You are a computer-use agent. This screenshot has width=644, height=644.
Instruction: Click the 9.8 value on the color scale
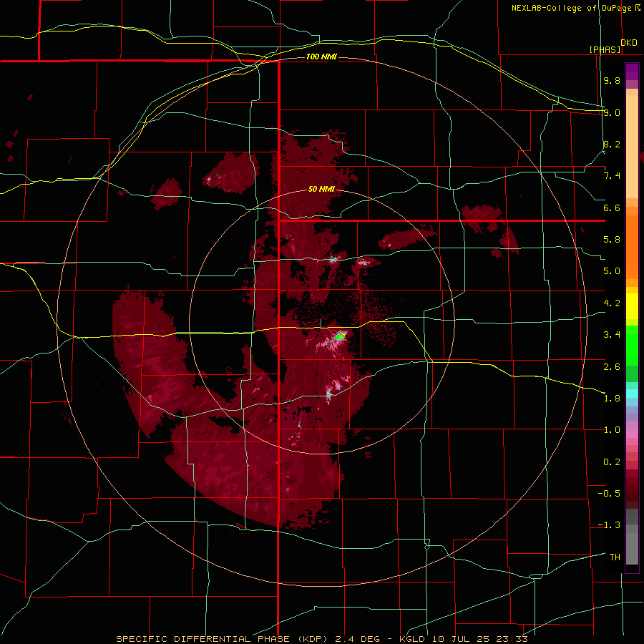click(x=612, y=80)
